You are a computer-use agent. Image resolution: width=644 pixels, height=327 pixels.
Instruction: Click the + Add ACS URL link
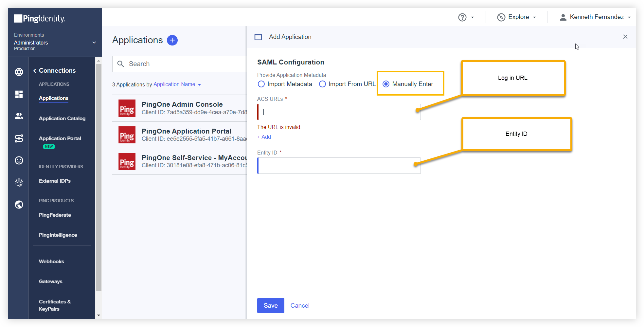264,137
